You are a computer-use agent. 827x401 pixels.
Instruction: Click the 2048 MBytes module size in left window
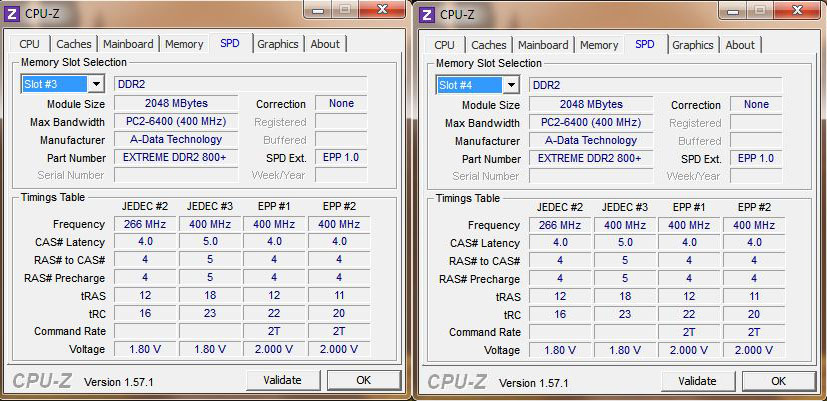[176, 103]
